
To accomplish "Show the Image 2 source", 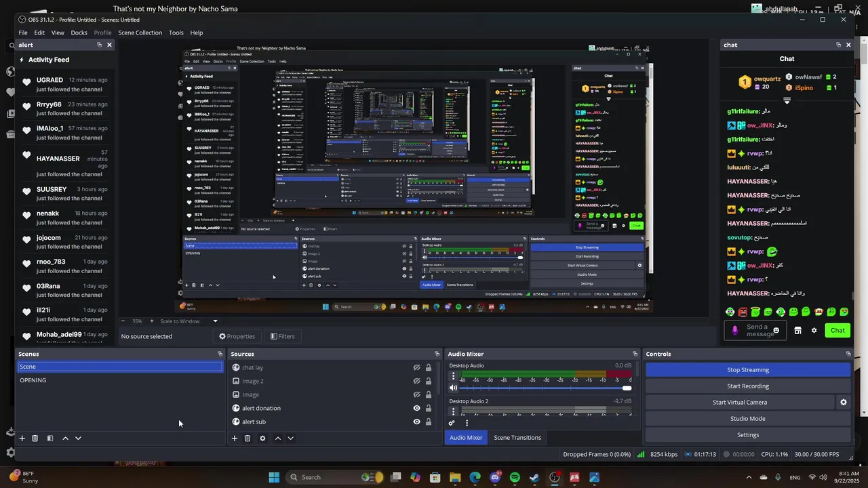I will coord(417,381).
